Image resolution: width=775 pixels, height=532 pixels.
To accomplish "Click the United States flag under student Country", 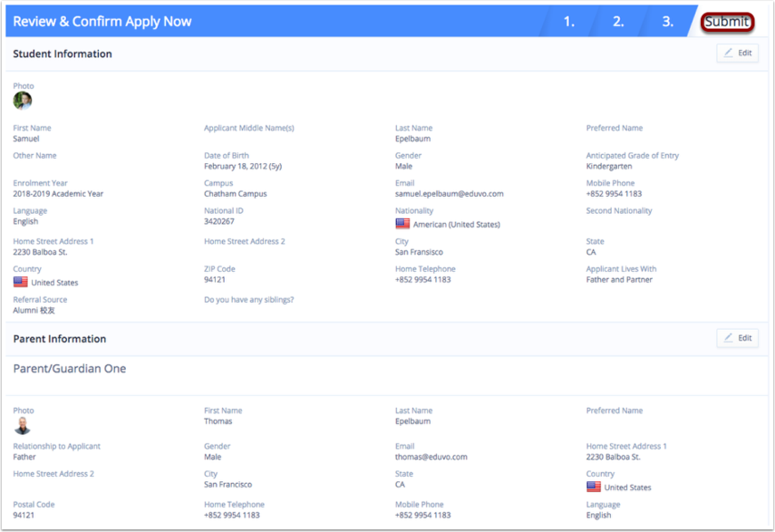I will [20, 282].
